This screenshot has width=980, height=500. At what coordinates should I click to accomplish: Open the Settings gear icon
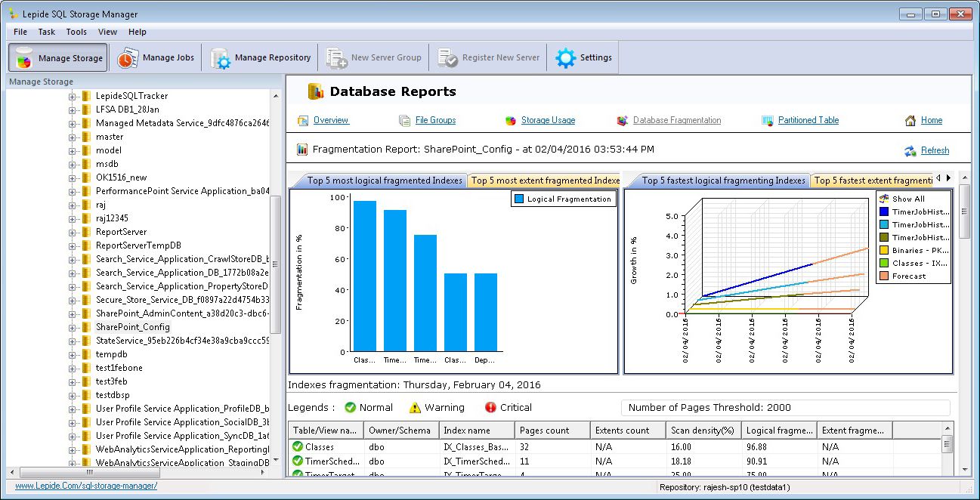click(x=565, y=58)
